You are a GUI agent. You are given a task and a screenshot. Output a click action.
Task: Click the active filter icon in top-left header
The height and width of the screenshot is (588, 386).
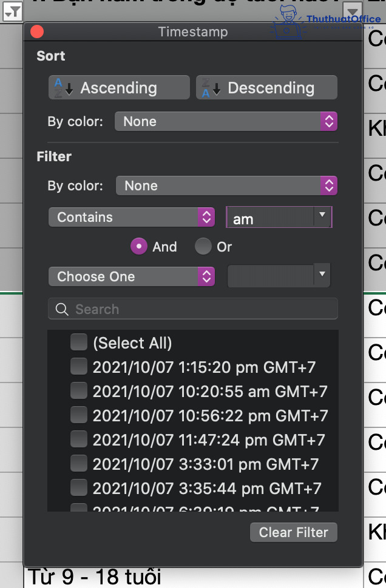click(12, 11)
